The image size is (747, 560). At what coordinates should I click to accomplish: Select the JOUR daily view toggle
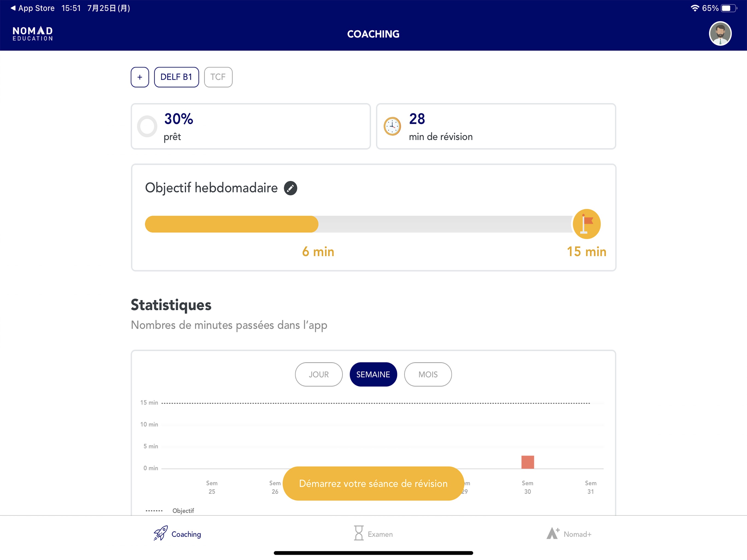point(318,374)
